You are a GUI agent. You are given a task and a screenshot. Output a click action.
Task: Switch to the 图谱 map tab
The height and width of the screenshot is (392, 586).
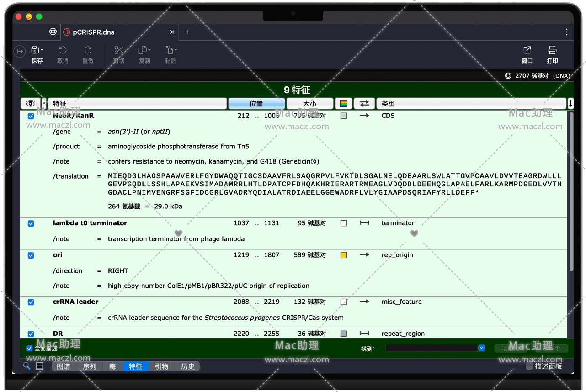(64, 366)
